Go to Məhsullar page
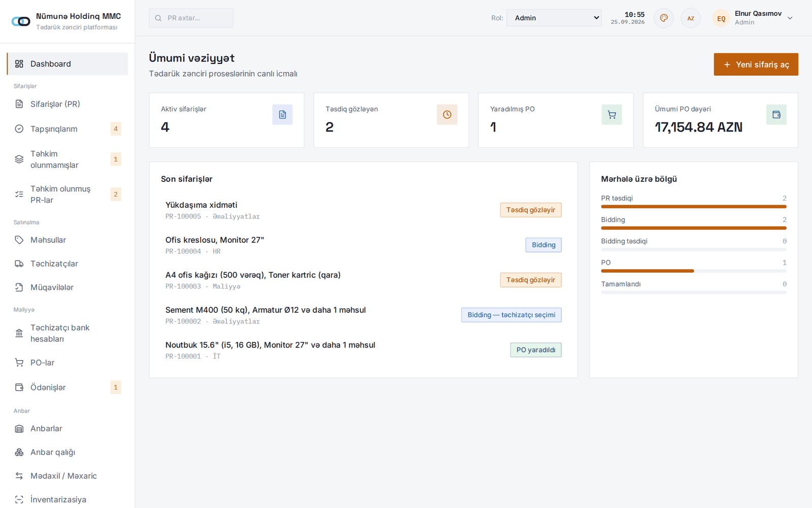Viewport: 812px width, 508px height. pos(67,240)
